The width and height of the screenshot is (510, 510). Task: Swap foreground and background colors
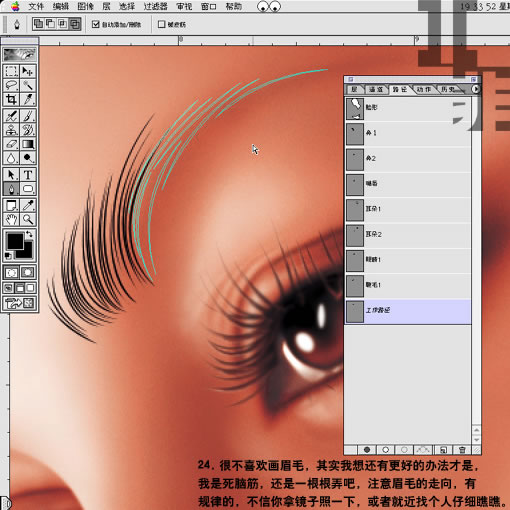[x=29, y=234]
